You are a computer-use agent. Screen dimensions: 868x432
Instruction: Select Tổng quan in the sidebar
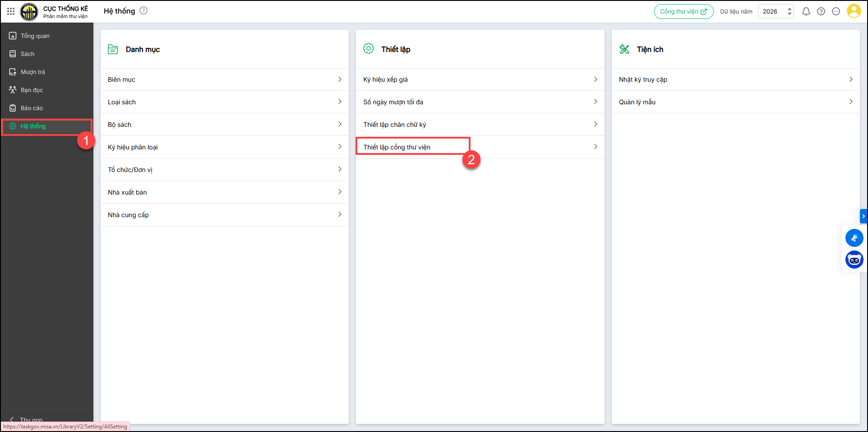click(x=35, y=36)
